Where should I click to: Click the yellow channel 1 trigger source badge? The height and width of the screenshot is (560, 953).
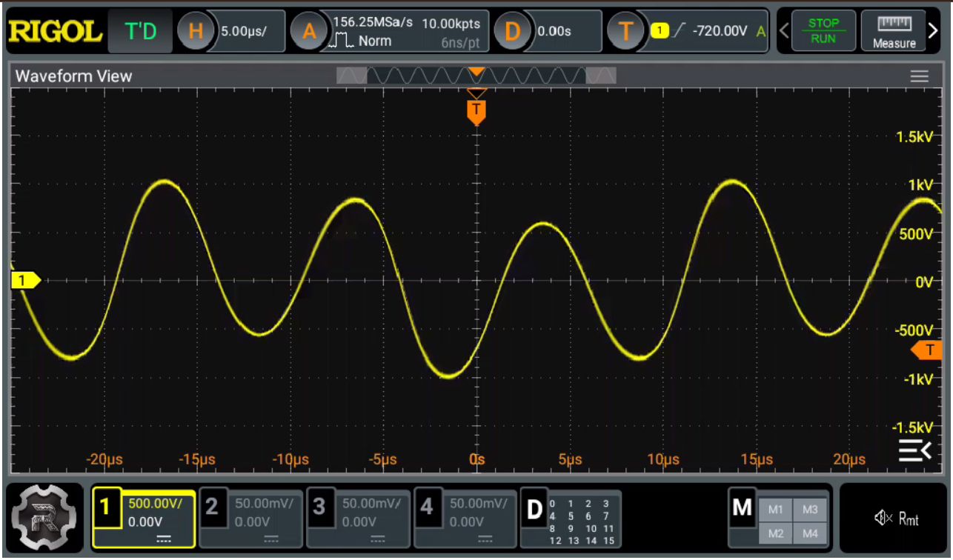pyautogui.click(x=660, y=31)
